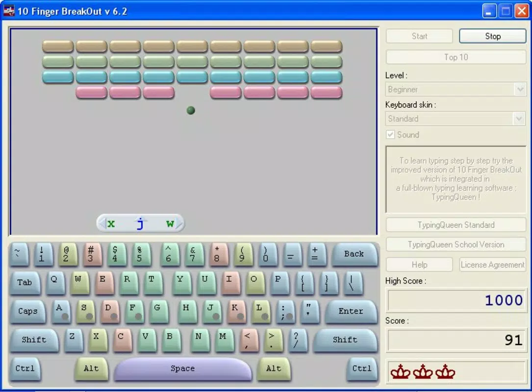This screenshot has width=532, height=392.
Task: Click the letter j on the paddle
Action: tap(140, 224)
